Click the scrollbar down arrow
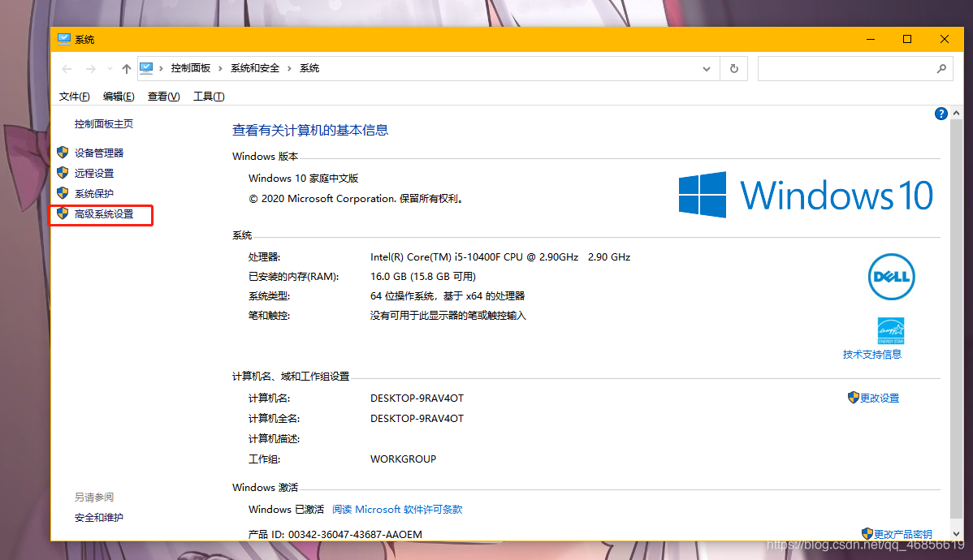 pyautogui.click(x=956, y=533)
